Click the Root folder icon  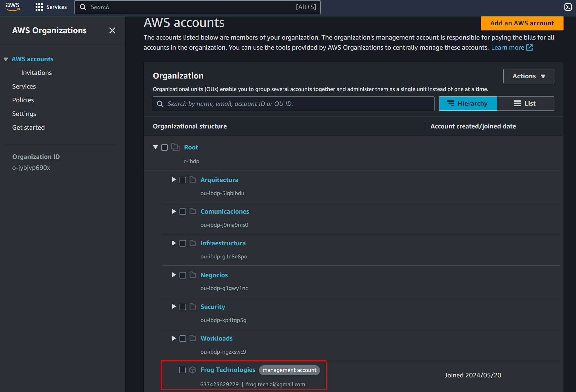click(x=175, y=147)
